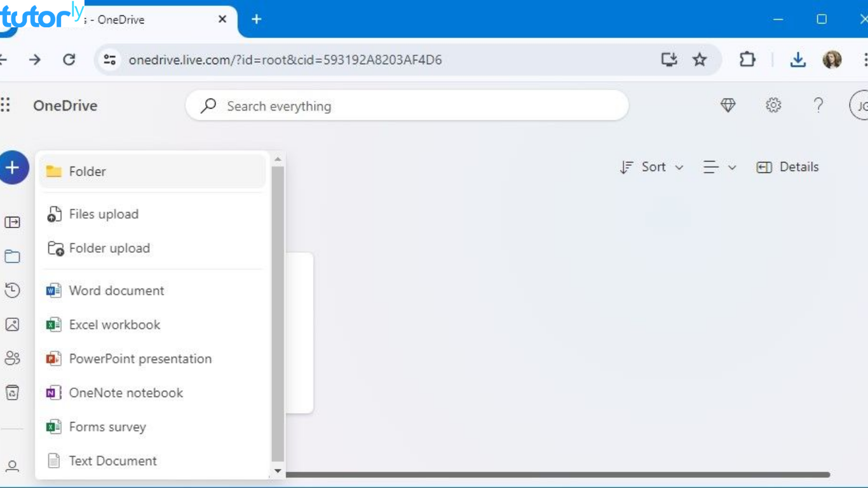Click the install app icon in address bar
The image size is (868, 488).
click(669, 60)
